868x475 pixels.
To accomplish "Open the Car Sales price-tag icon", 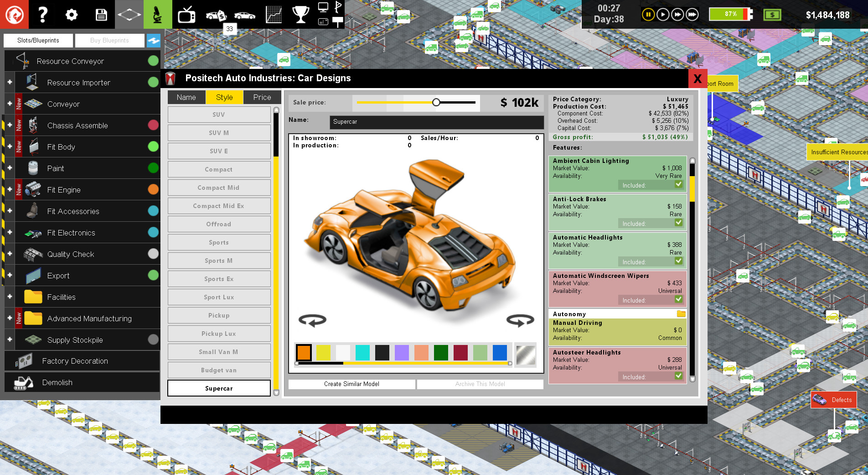I will [x=215, y=14].
